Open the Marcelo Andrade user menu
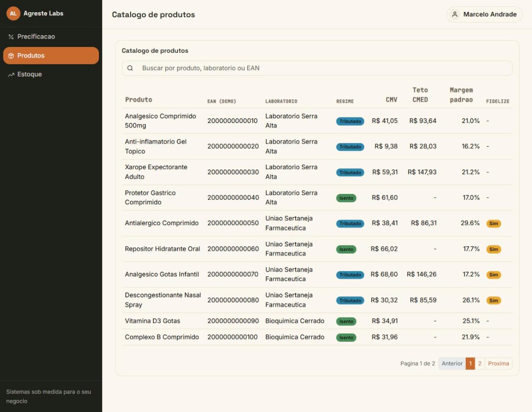This screenshot has height=412, width=532. click(x=485, y=14)
